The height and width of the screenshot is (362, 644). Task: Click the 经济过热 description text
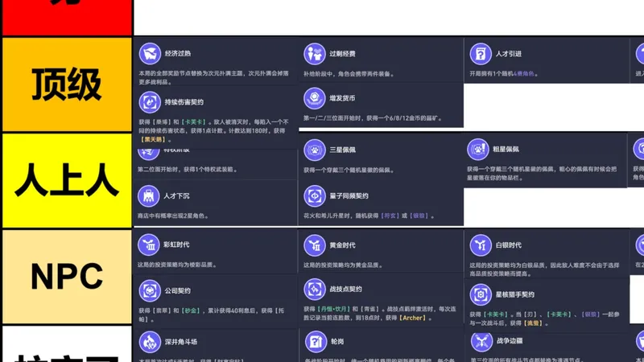tap(213, 77)
